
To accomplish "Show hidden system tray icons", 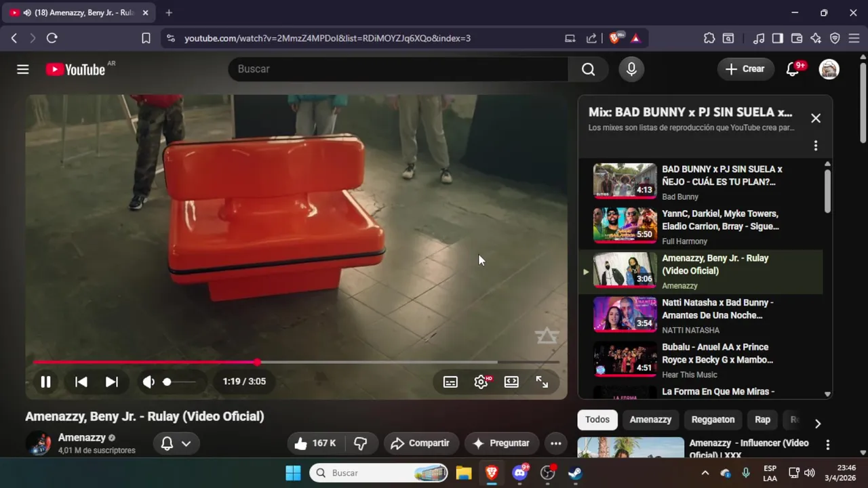I will pyautogui.click(x=705, y=473).
